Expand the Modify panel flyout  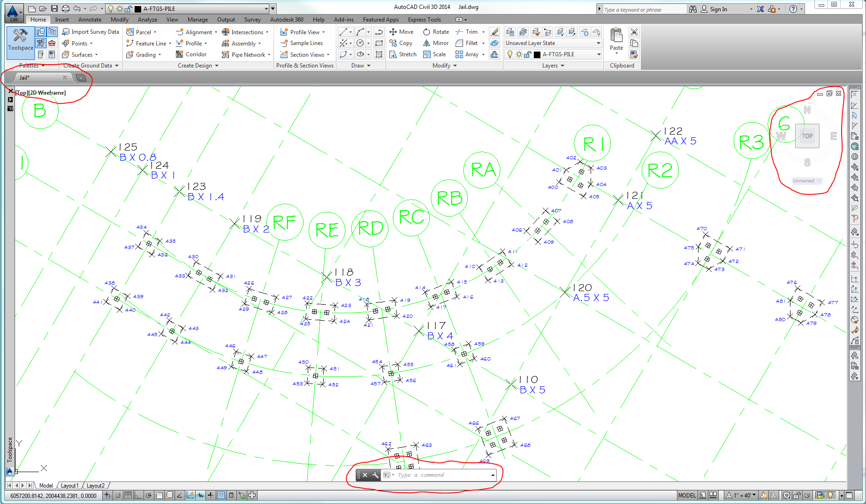pos(444,66)
